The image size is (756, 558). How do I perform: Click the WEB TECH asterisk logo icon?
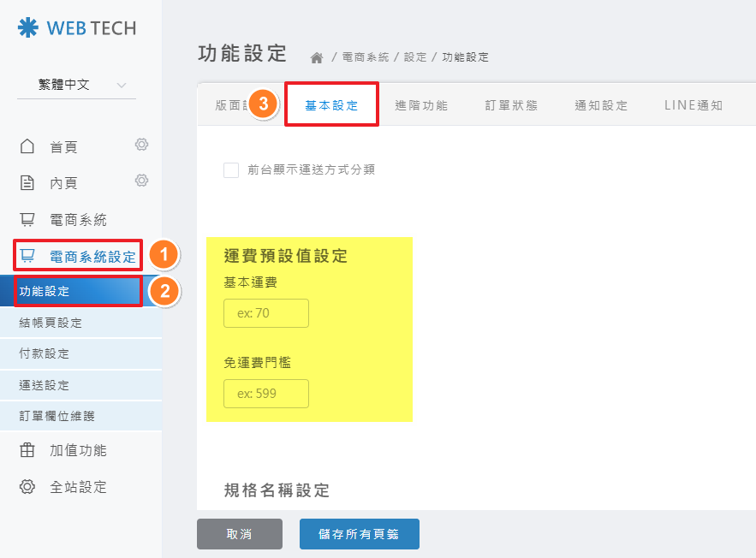pos(28,27)
